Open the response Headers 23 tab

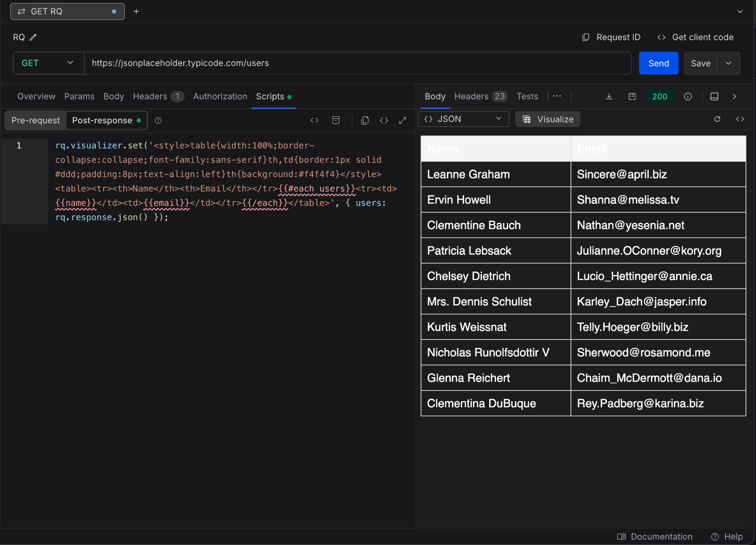480,97
